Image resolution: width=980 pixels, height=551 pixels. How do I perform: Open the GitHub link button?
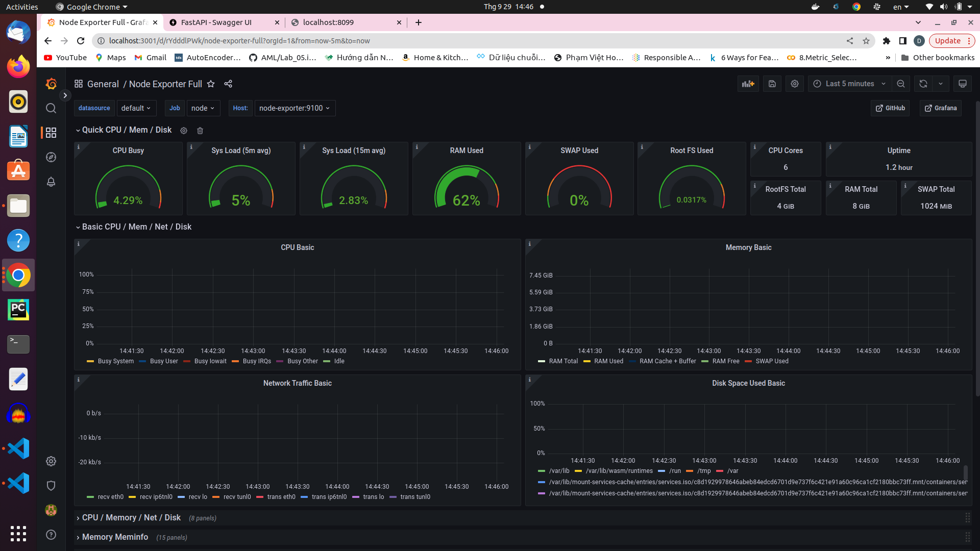pyautogui.click(x=890, y=108)
